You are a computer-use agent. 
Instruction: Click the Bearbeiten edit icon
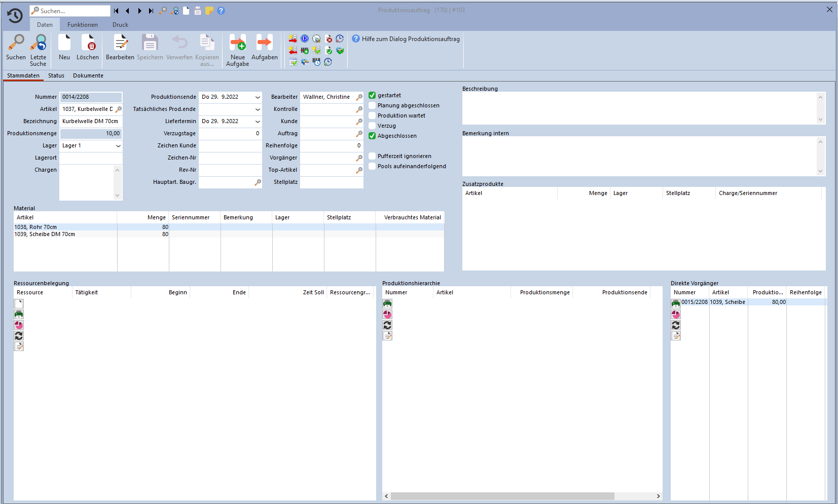120,43
